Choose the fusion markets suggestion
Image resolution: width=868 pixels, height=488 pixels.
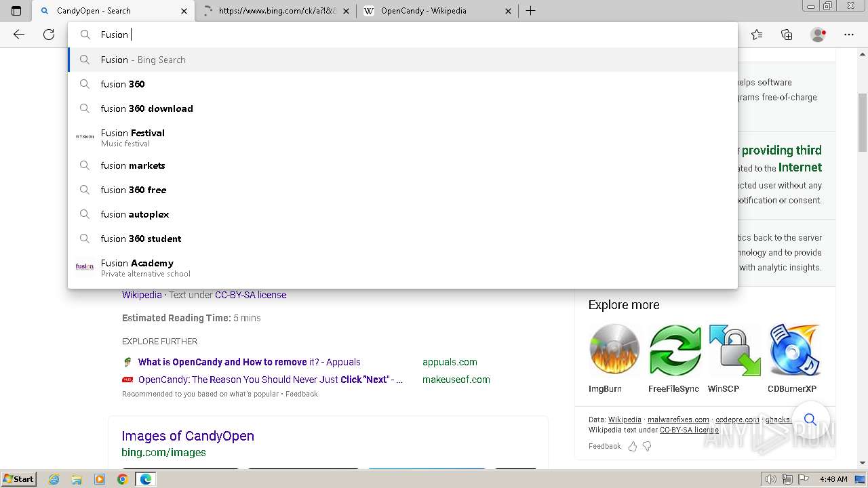pos(403,165)
